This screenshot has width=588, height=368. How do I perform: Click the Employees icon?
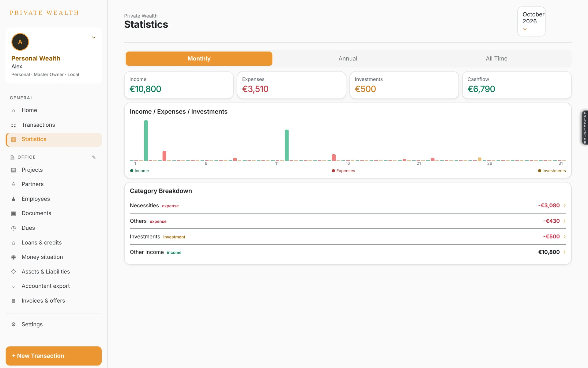[x=13, y=199]
